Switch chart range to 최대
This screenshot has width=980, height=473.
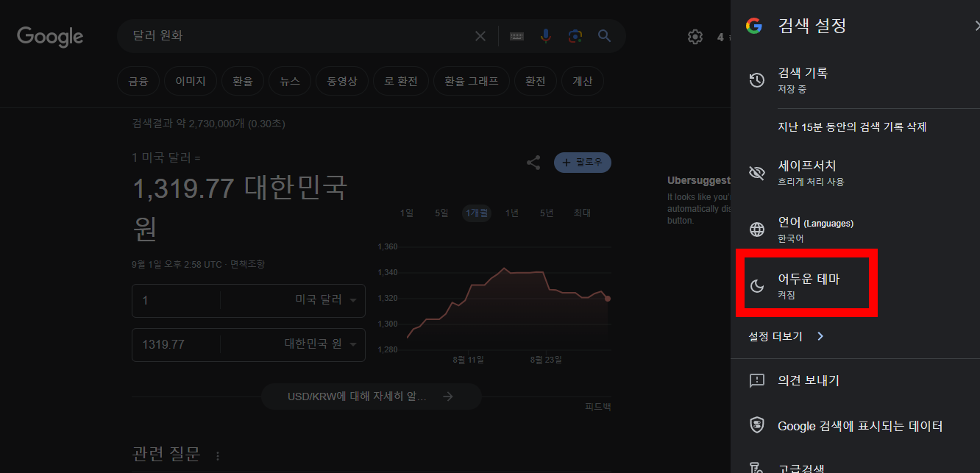(x=582, y=213)
